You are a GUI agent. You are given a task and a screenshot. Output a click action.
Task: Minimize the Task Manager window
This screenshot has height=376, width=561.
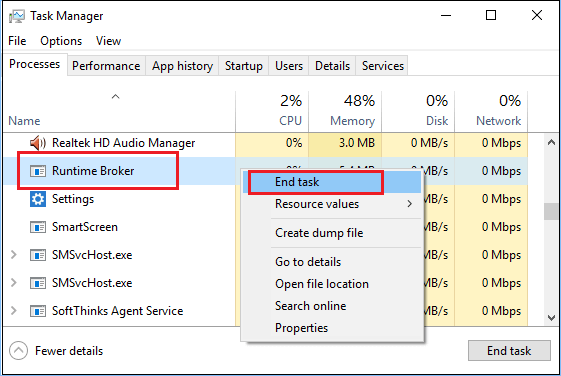[446, 15]
